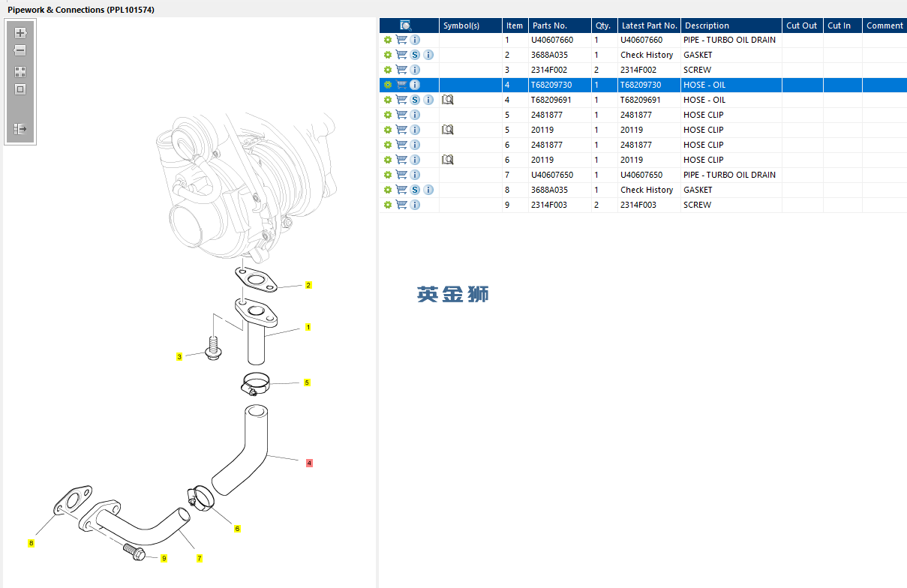Add pipe U40607650 to cart

point(401,175)
